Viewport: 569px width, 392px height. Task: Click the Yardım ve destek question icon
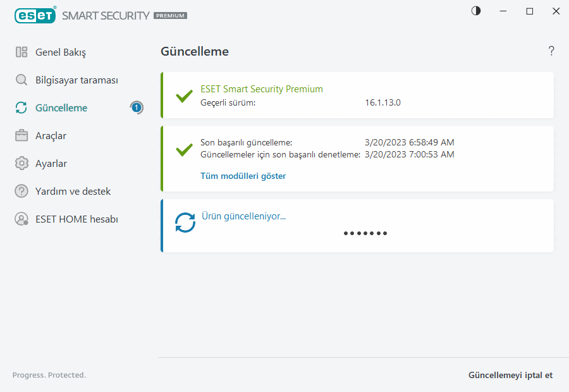click(x=21, y=191)
